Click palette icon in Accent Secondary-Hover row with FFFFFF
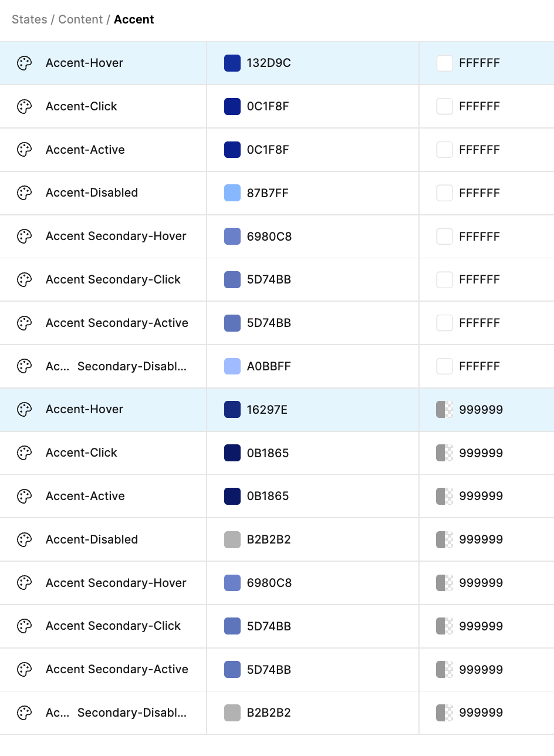This screenshot has width=554, height=756. coord(24,237)
